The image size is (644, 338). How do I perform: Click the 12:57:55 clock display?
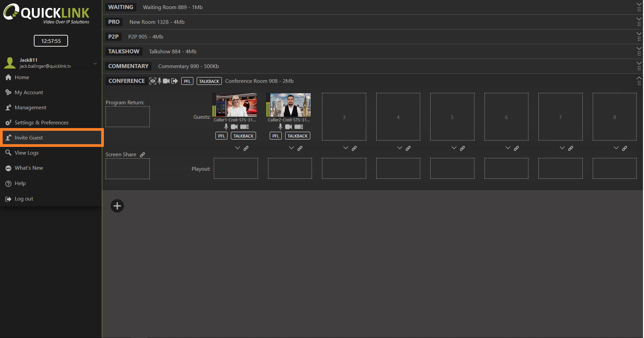coord(51,41)
